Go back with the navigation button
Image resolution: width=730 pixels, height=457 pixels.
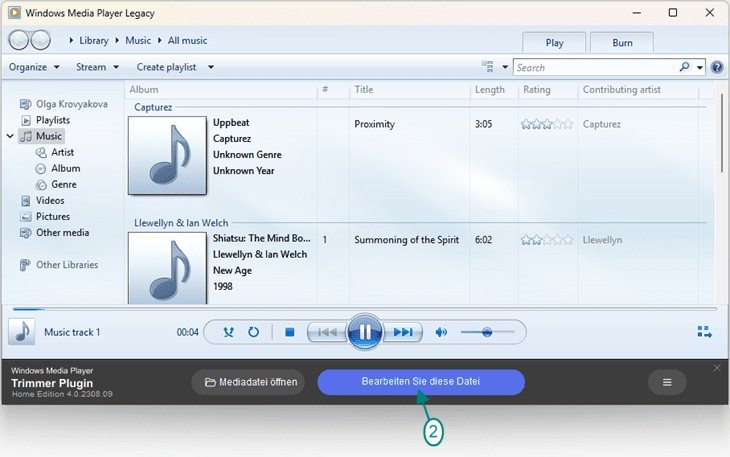19,40
